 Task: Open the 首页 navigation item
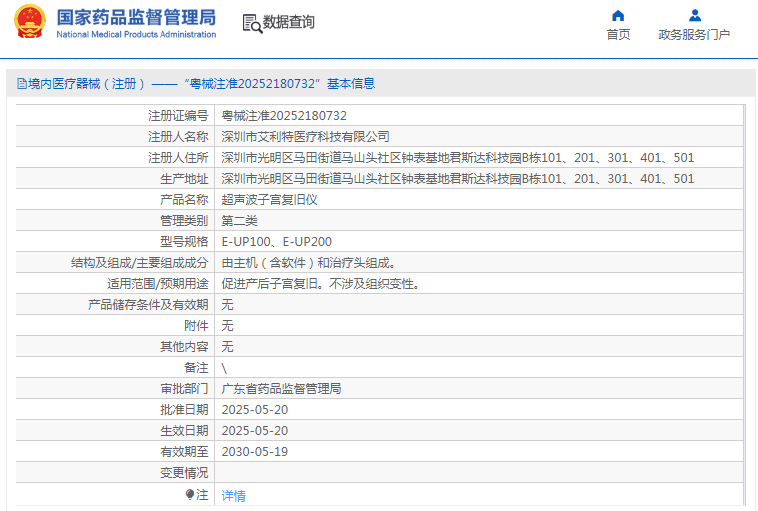point(618,35)
